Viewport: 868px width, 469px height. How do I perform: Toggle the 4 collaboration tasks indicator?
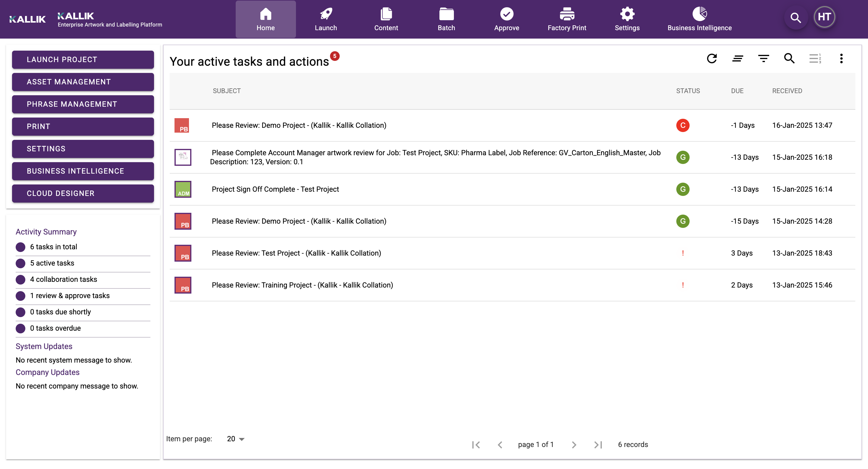[x=20, y=279]
